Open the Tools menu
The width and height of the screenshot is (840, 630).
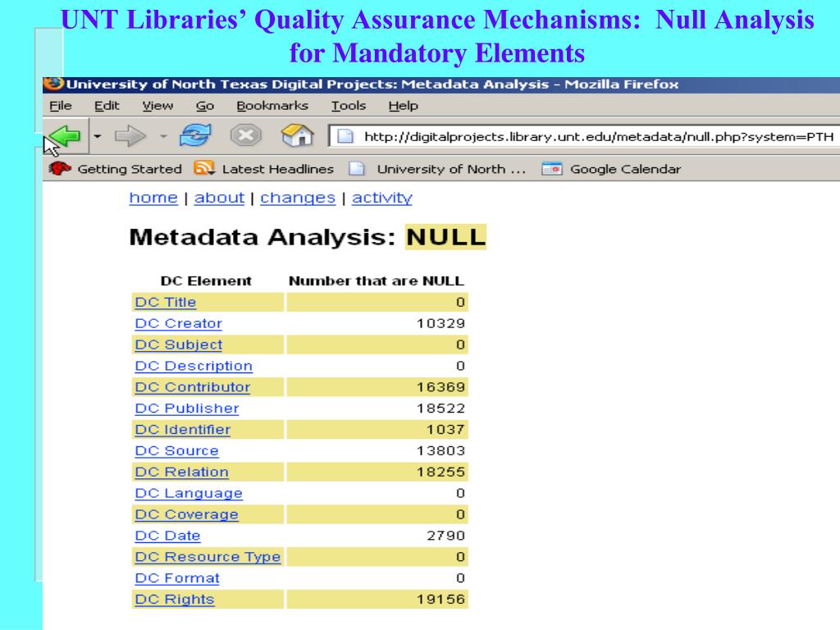[x=348, y=106]
